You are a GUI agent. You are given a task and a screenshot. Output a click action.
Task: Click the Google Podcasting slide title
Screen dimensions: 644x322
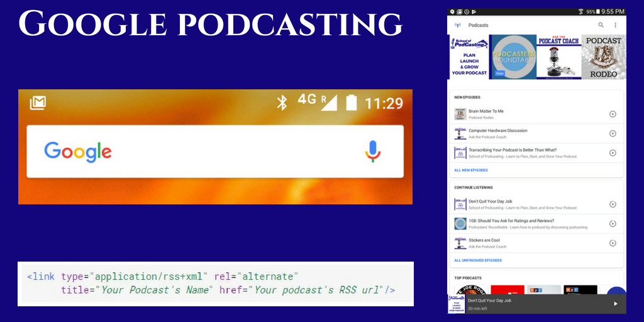[x=210, y=23]
